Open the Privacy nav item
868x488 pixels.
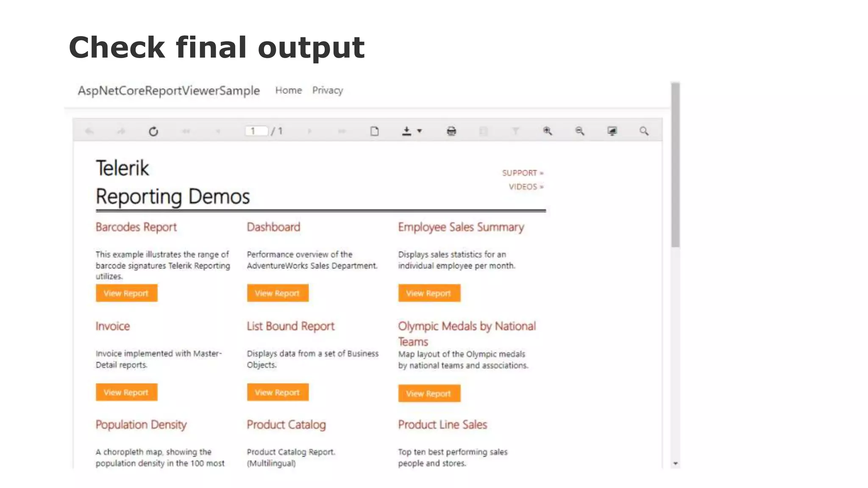tap(328, 90)
